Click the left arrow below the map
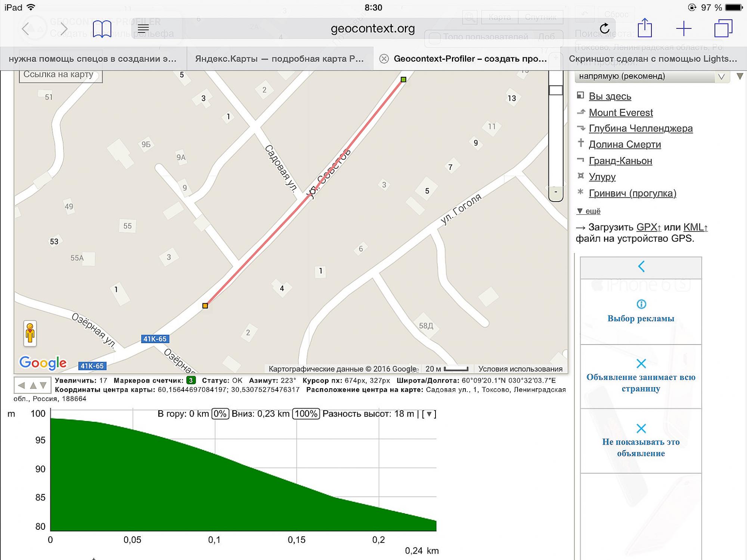 22,385
